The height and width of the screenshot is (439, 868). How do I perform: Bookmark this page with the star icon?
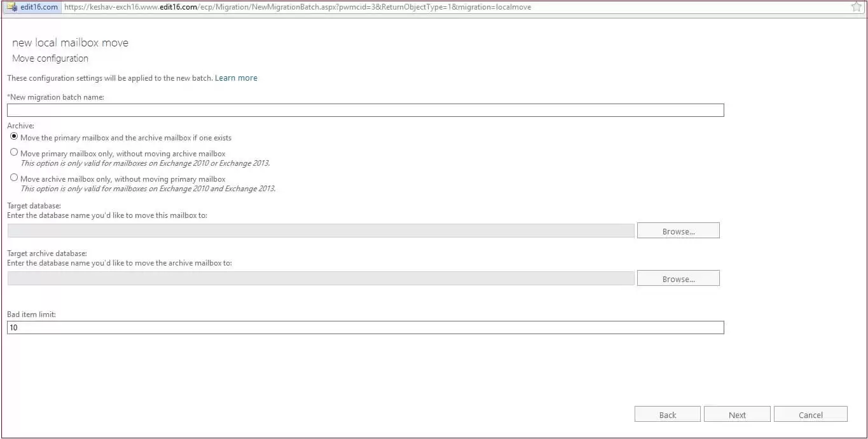(x=856, y=7)
